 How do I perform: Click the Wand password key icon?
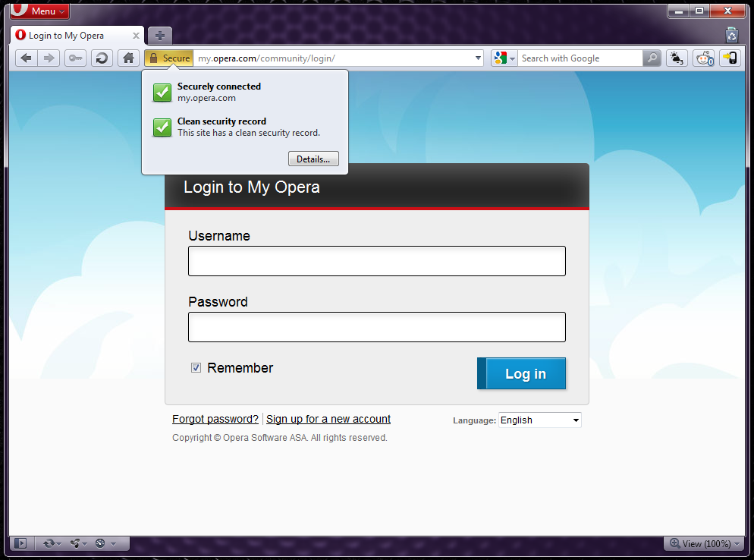coord(75,58)
